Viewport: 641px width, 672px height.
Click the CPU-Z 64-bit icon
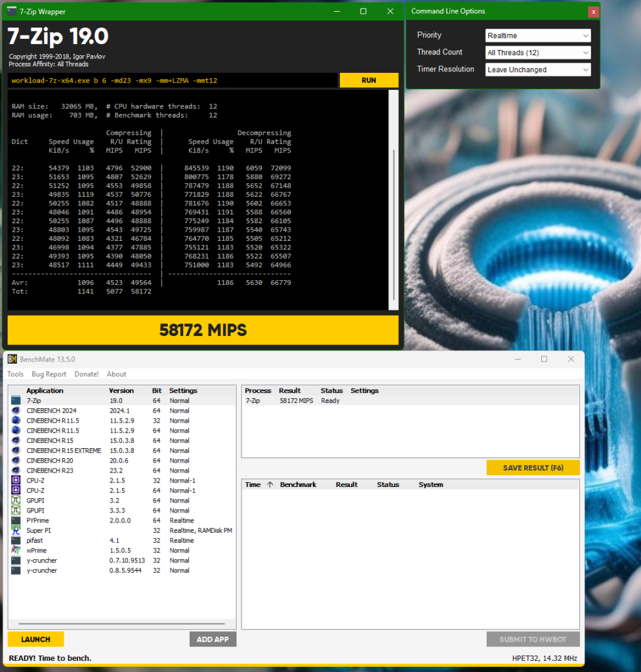16,490
